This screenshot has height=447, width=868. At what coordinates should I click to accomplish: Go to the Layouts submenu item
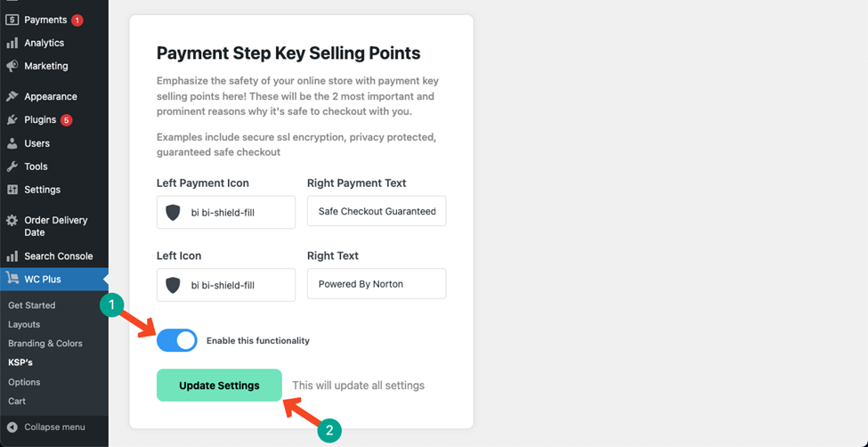[x=24, y=325]
